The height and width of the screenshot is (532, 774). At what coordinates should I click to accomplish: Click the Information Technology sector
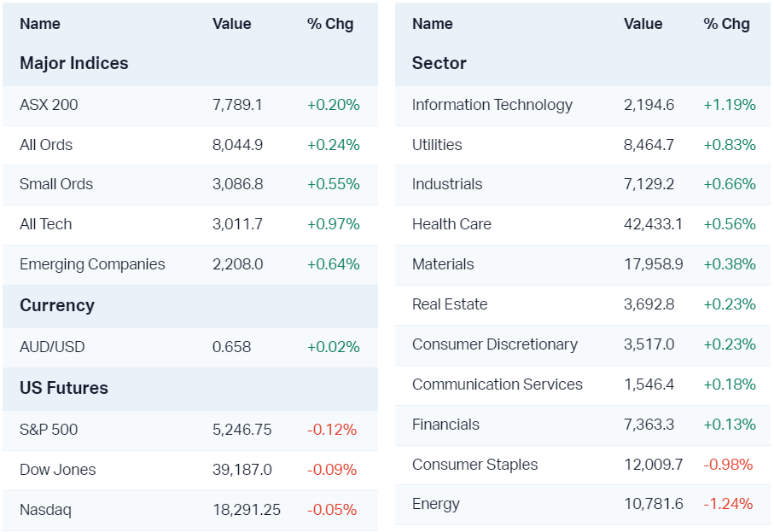pyautogui.click(x=492, y=105)
